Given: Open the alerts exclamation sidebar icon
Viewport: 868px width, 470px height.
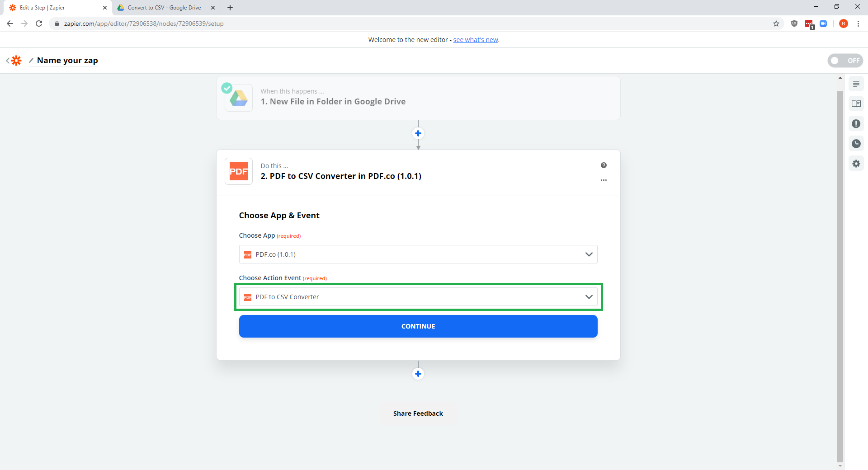Looking at the screenshot, I should pos(856,124).
